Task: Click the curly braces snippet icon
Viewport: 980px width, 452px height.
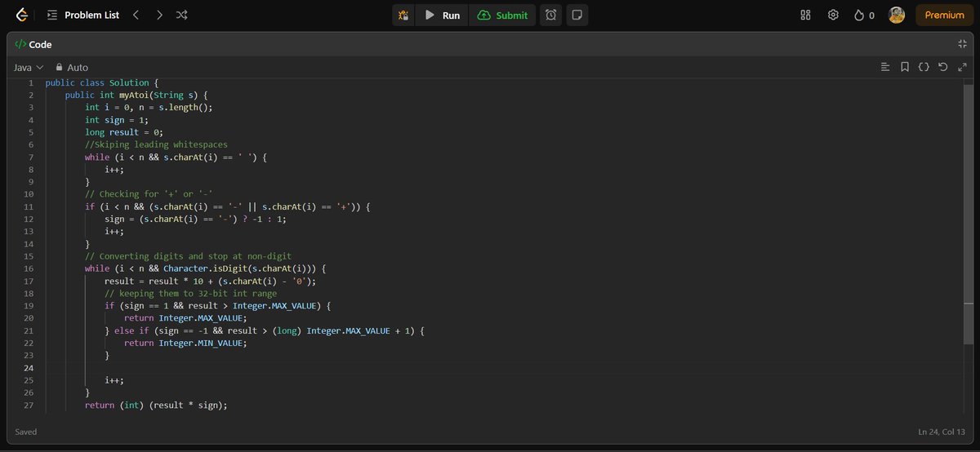Action: click(x=924, y=67)
